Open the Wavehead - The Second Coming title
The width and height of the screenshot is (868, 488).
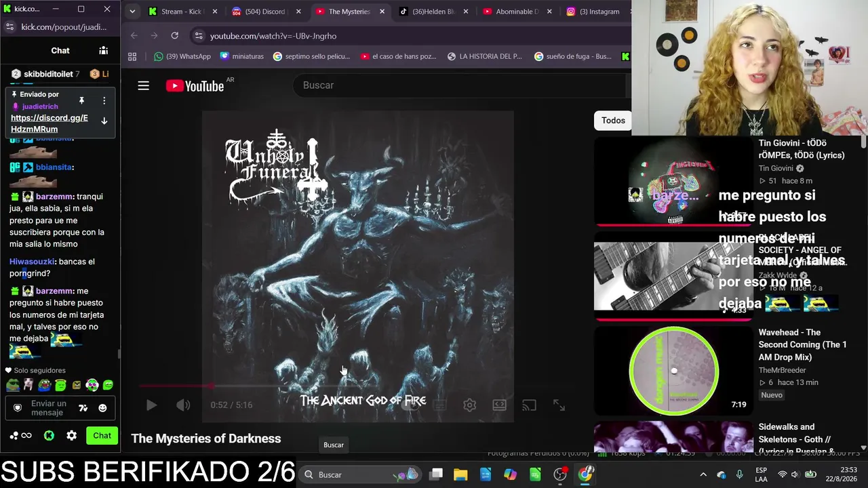pos(803,344)
